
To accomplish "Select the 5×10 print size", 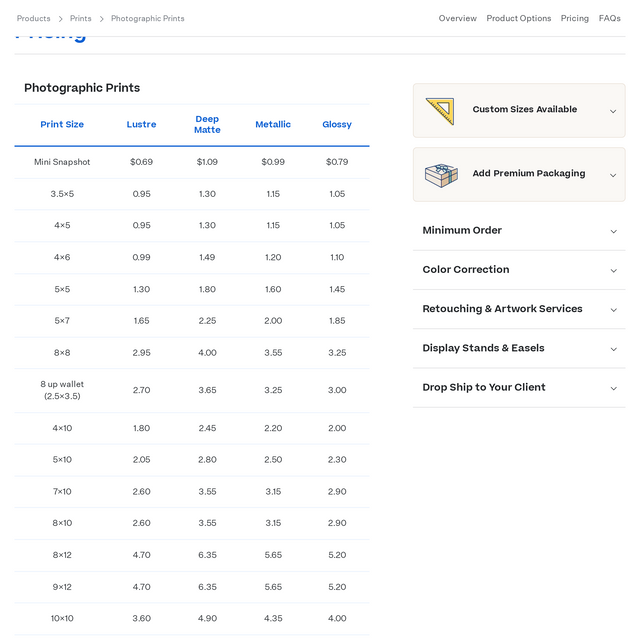I will point(62,459).
